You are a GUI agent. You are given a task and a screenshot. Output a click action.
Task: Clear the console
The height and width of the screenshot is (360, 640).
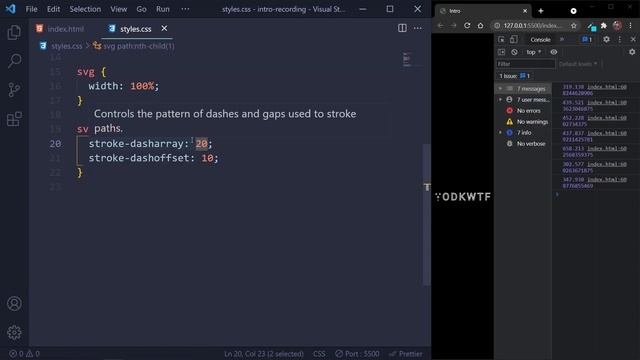click(x=514, y=52)
